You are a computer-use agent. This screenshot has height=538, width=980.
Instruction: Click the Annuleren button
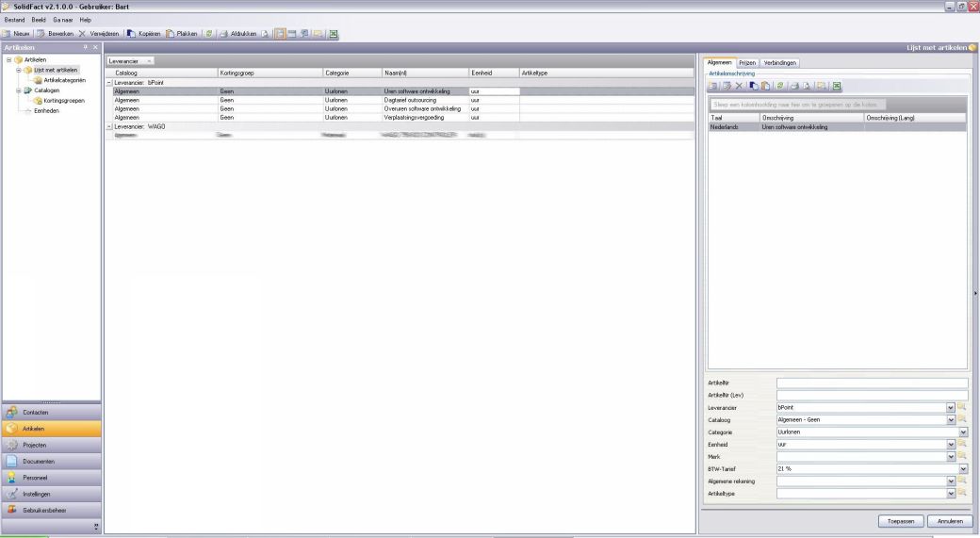pos(950,521)
